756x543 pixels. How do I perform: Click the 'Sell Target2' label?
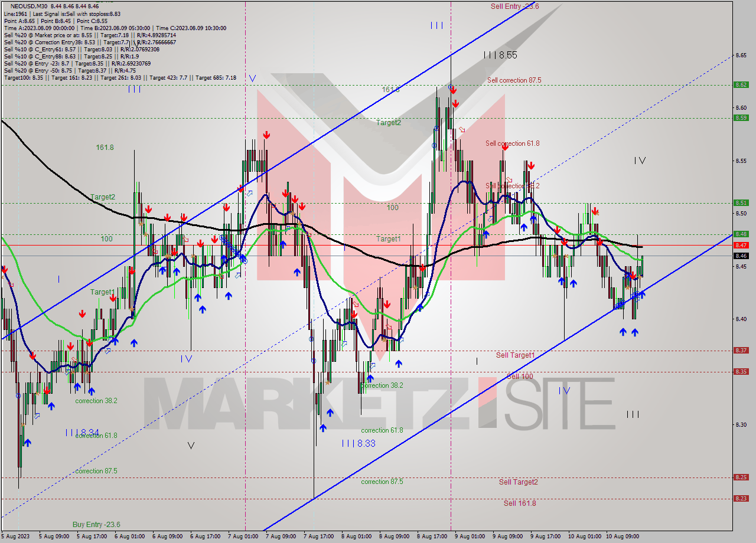click(519, 482)
